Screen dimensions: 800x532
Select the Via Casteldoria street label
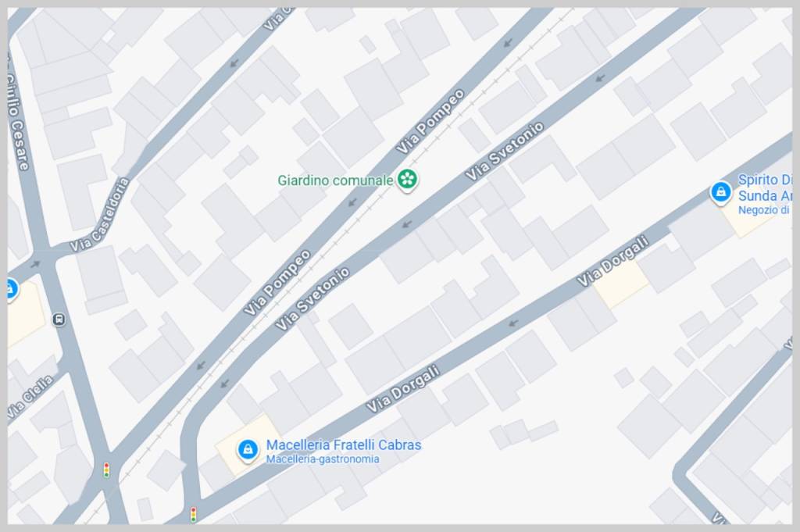pyautogui.click(x=100, y=215)
